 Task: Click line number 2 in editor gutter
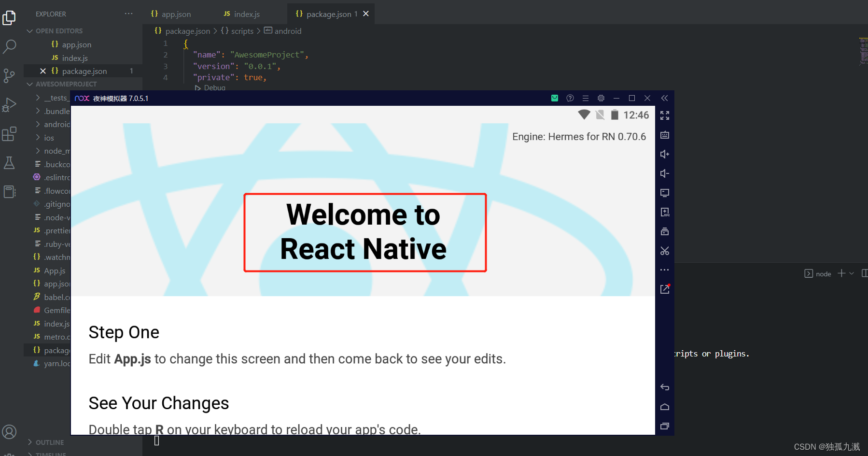[x=166, y=55]
